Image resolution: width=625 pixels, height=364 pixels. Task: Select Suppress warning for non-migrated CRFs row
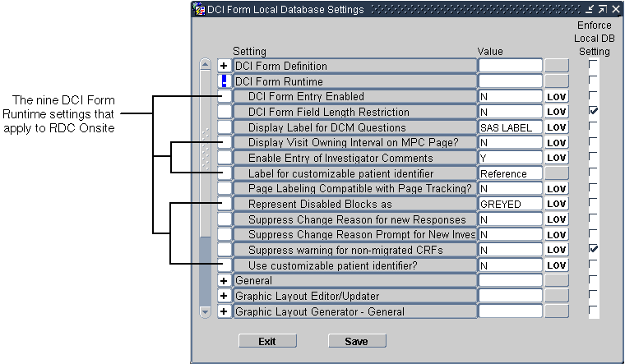[x=354, y=250]
